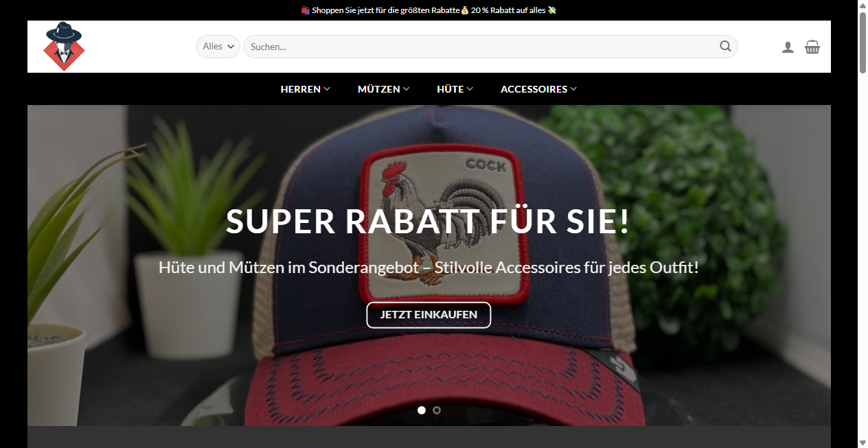Open the search magnifier icon
Image resolution: width=868 pixels, height=448 pixels.
725,47
